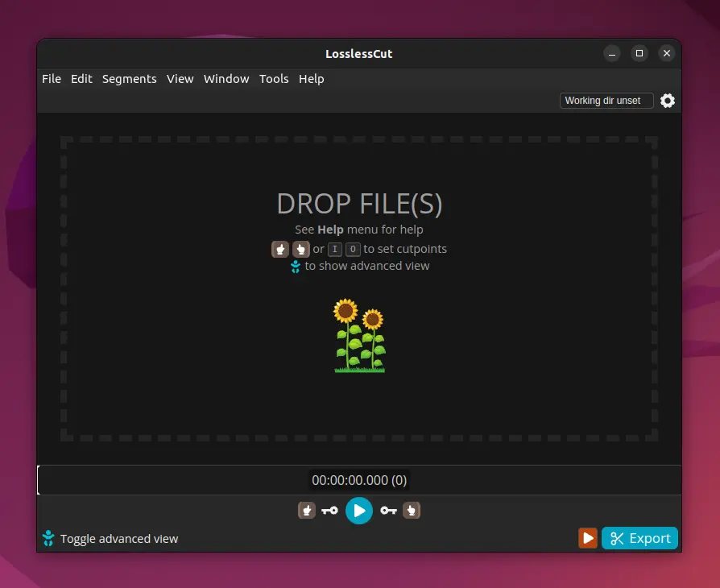The width and height of the screenshot is (720, 588).
Task: Open settings via the gear icon
Action: pyautogui.click(x=668, y=101)
